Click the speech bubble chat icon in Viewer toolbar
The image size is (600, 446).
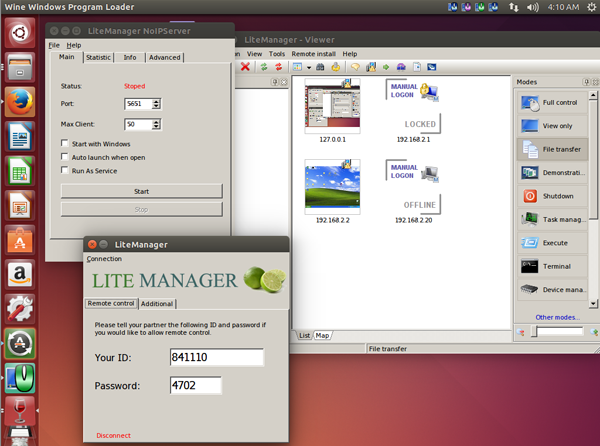click(355, 67)
